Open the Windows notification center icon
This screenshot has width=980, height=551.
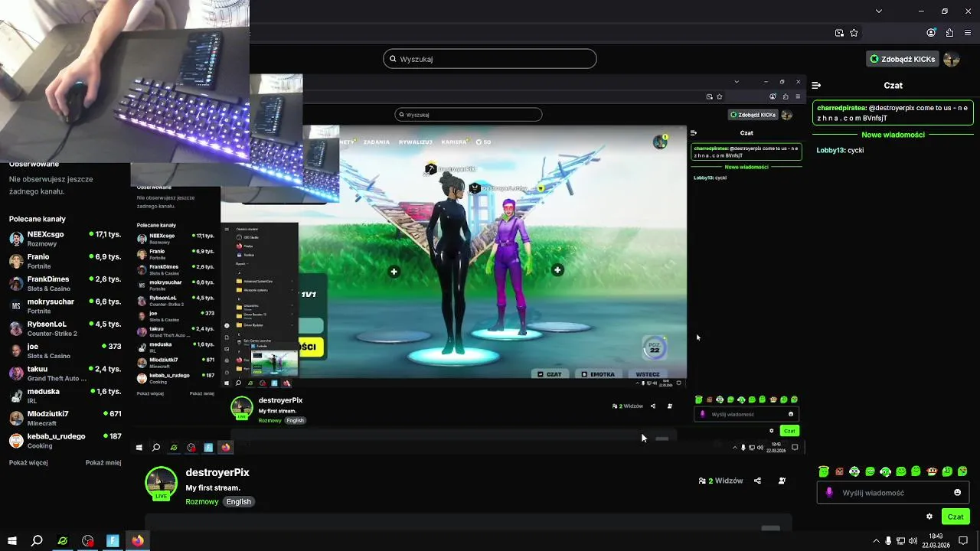click(x=963, y=541)
